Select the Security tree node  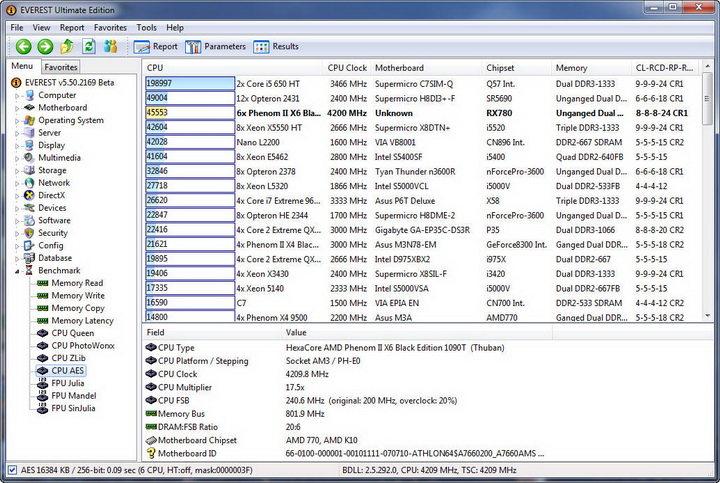point(52,233)
